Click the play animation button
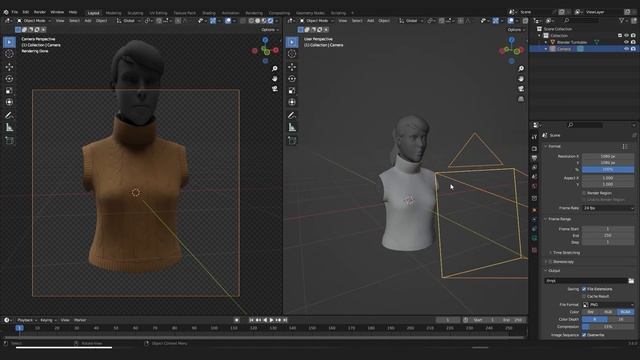Viewport: 640px width, 360px height. tap(272, 320)
